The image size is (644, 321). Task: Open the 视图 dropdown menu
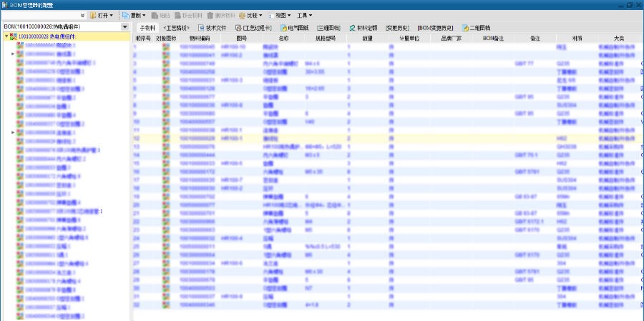tap(284, 15)
